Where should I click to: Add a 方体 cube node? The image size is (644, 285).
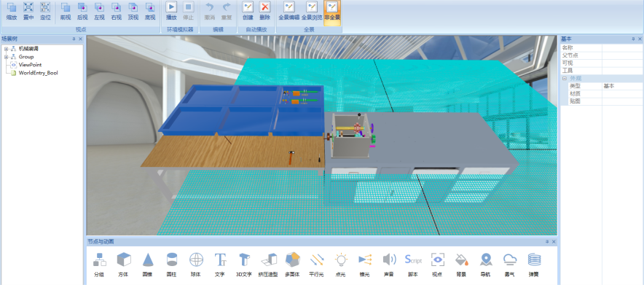point(124,265)
